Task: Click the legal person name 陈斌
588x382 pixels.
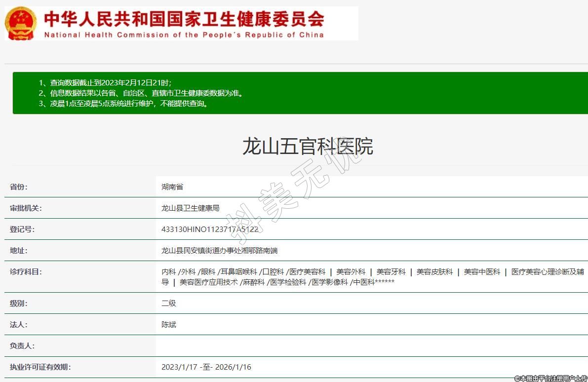Action: pos(168,325)
